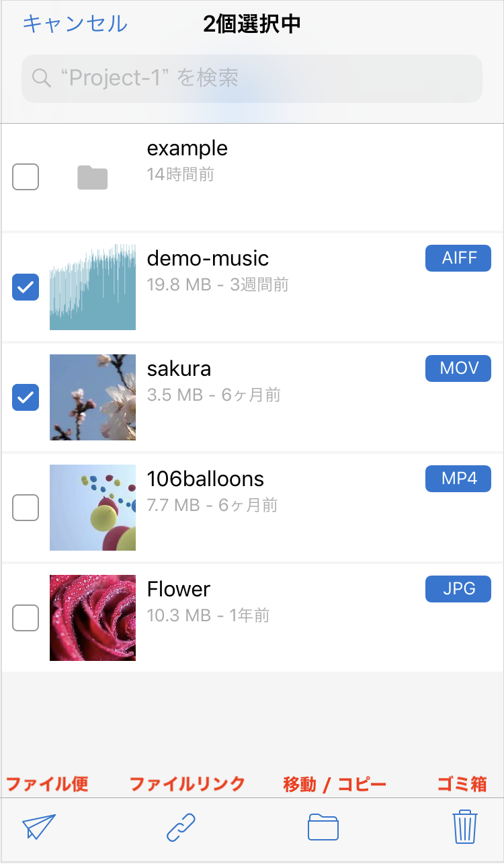
Task: Focus the Project-1 search field
Action: (x=252, y=79)
